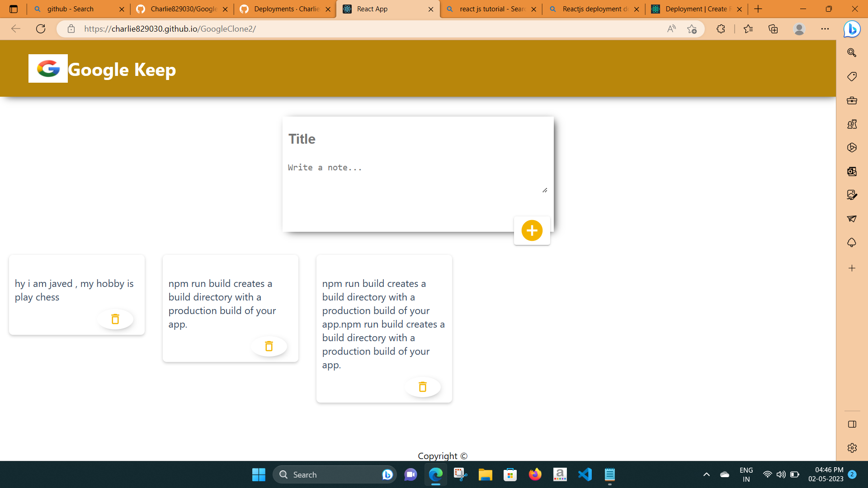Open Collections panel
Viewport: 868px width, 488px height.
tap(773, 29)
